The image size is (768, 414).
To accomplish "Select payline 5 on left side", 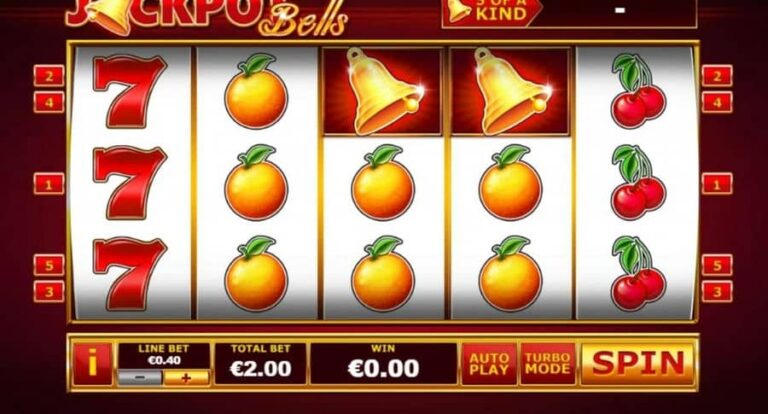I will tap(49, 265).
